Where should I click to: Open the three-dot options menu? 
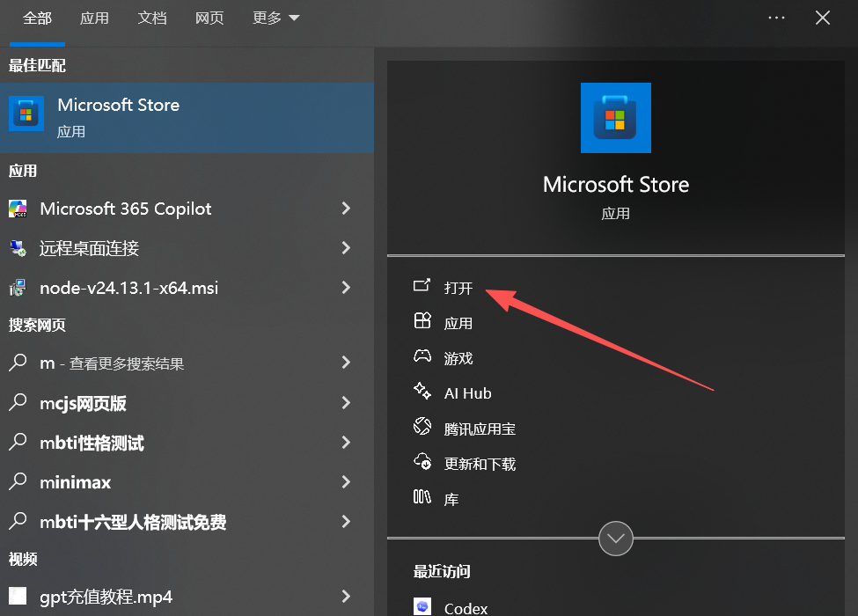(x=776, y=18)
